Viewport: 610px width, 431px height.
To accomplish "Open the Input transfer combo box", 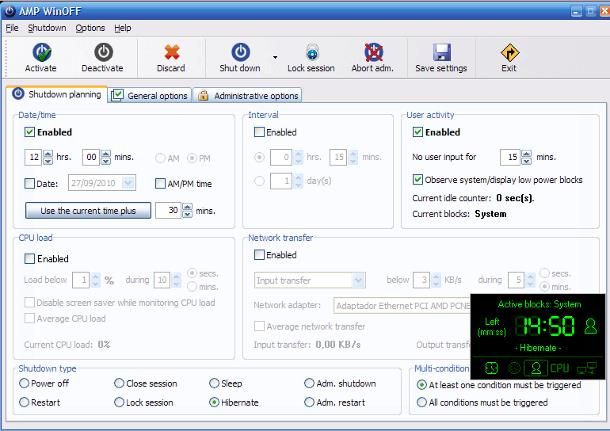I will (x=358, y=280).
